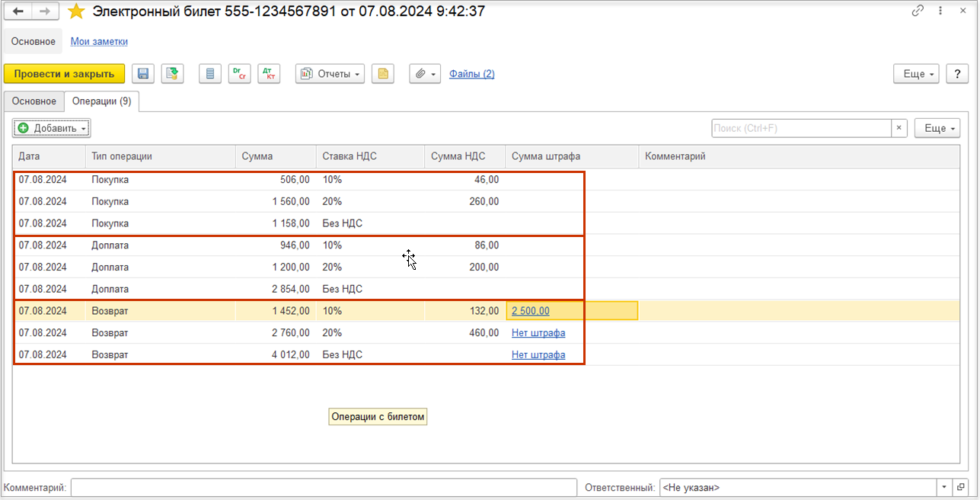Expand the paperclip attachments dropdown
980x500 pixels.
coord(425,74)
